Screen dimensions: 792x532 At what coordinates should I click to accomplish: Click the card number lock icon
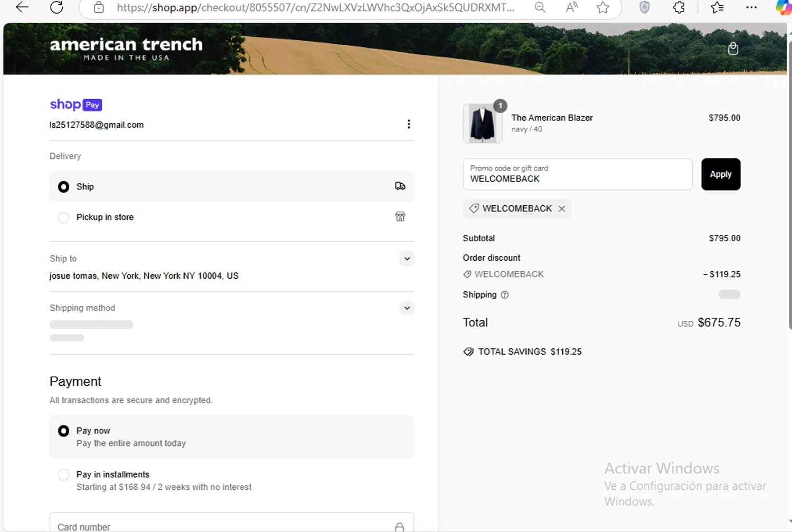[x=400, y=527]
